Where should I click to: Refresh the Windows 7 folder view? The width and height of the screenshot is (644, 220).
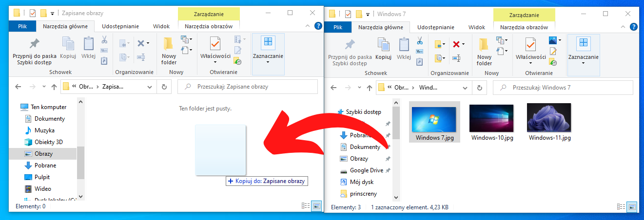point(480,88)
